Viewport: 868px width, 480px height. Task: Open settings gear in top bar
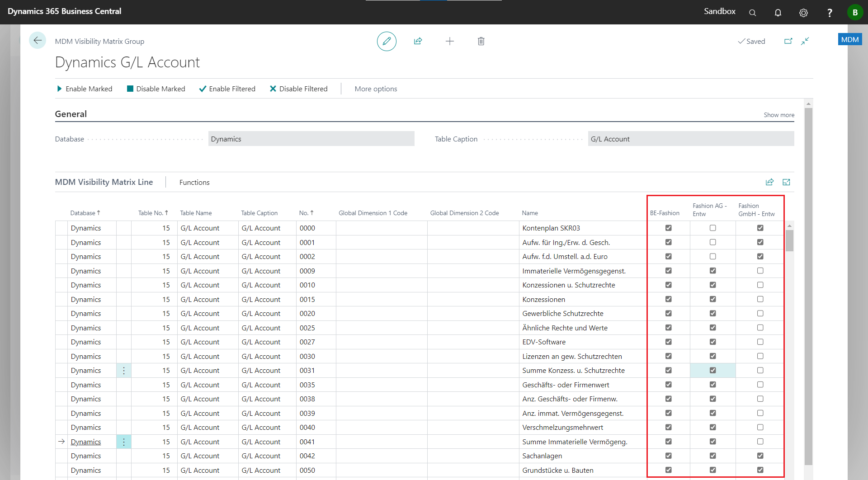tap(803, 13)
